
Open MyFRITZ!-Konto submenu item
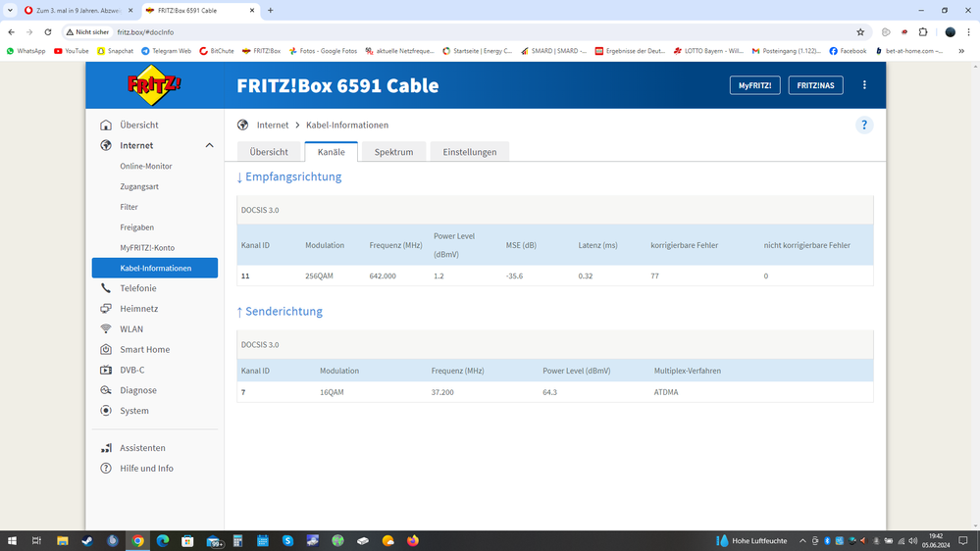pos(147,247)
